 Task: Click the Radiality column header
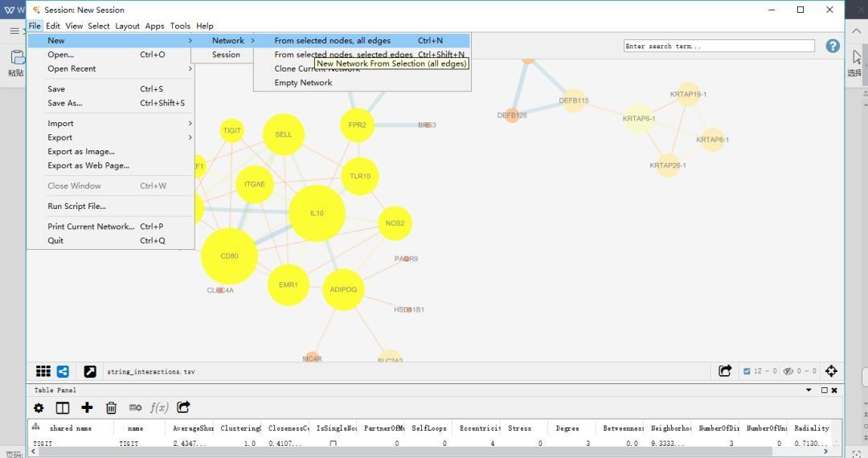pos(812,428)
